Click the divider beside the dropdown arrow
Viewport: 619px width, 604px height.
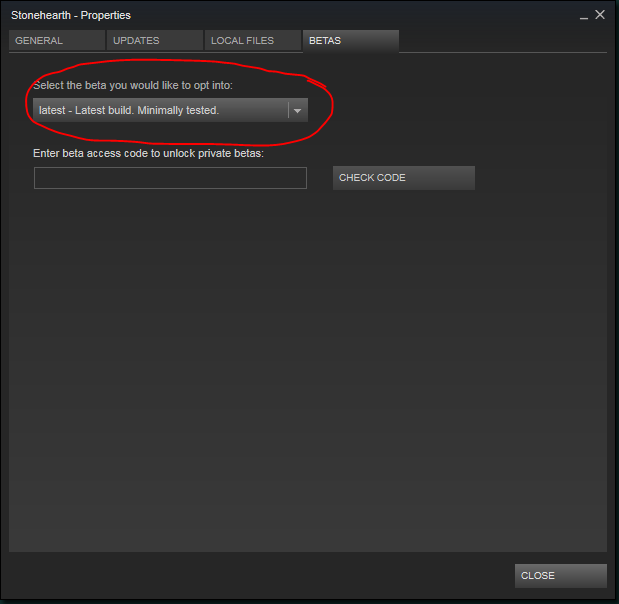tap(289, 110)
